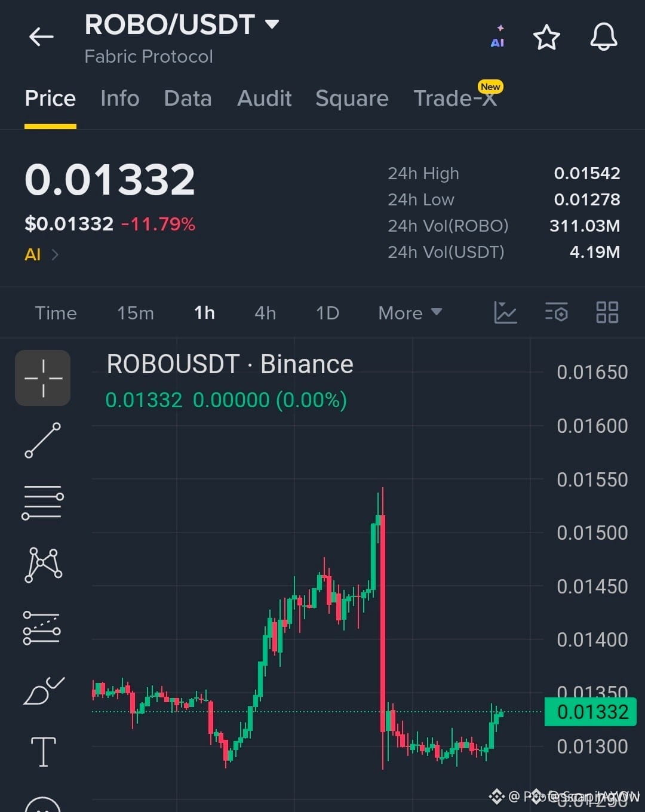Open the AI assistant sparkle icon

[497, 37]
